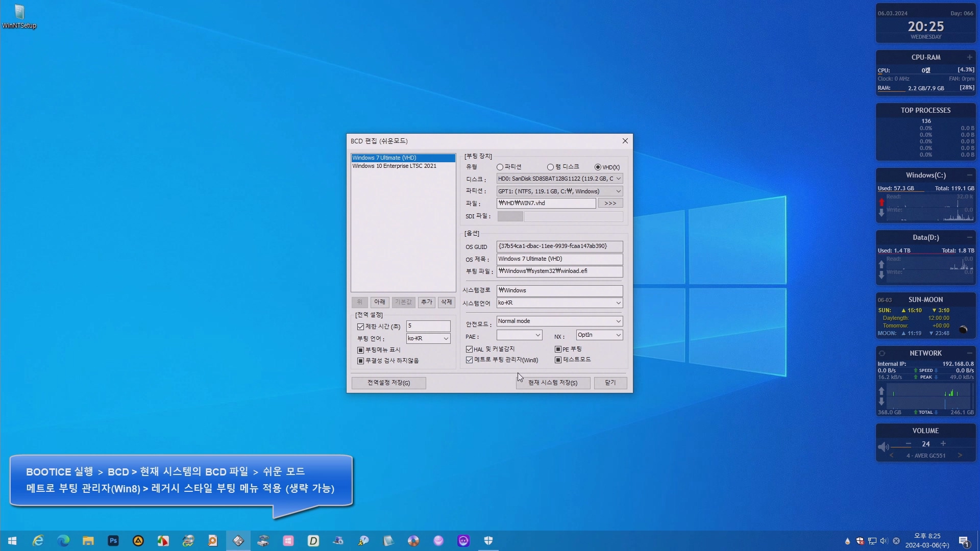Open the 시스템언어 ko-KR dropdown
This screenshot has width=980, height=551.
(559, 303)
